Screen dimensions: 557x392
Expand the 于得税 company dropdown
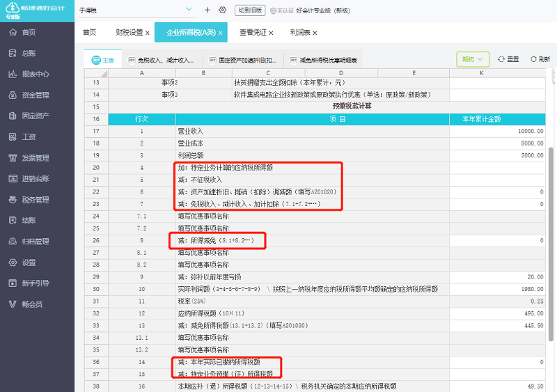coord(189,10)
